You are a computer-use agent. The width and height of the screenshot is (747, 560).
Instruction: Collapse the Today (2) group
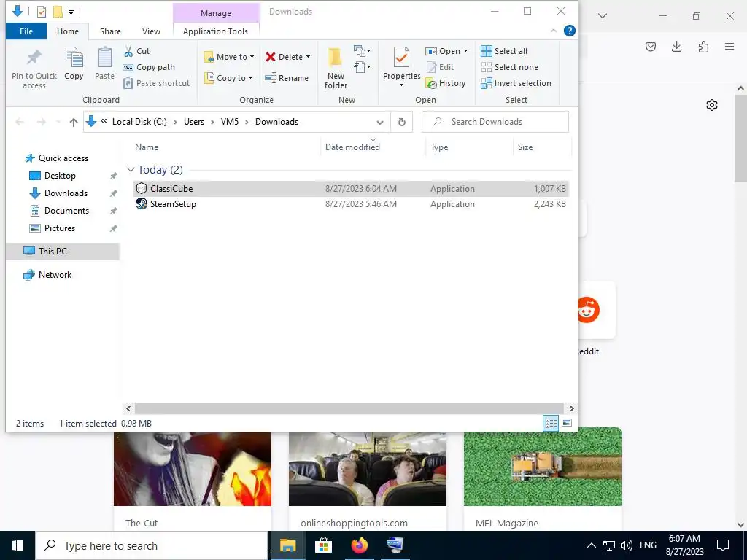point(131,169)
